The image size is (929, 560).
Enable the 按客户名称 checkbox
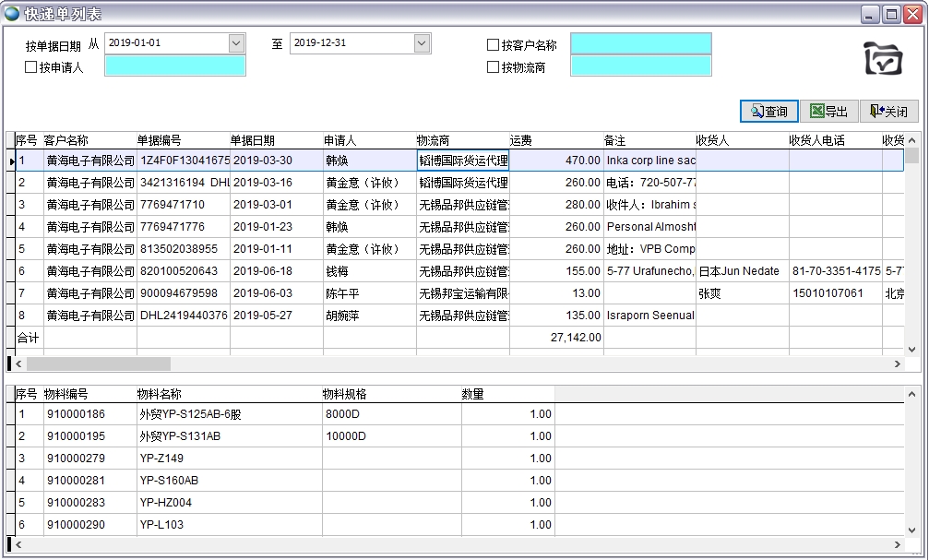(494, 45)
